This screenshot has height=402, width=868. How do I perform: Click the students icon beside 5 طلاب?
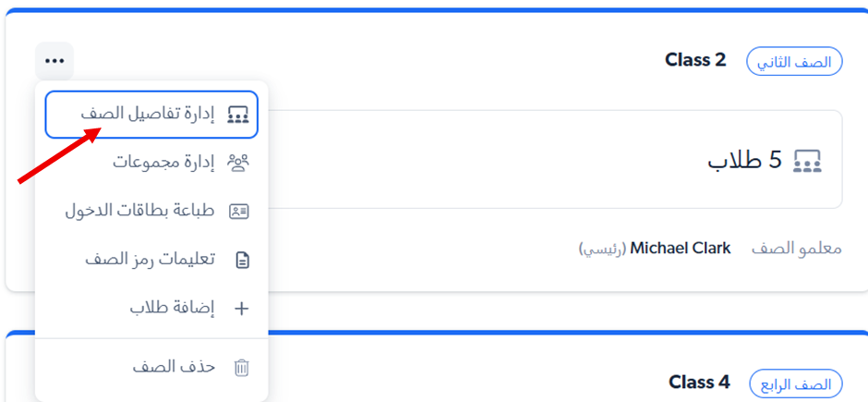[x=807, y=160]
